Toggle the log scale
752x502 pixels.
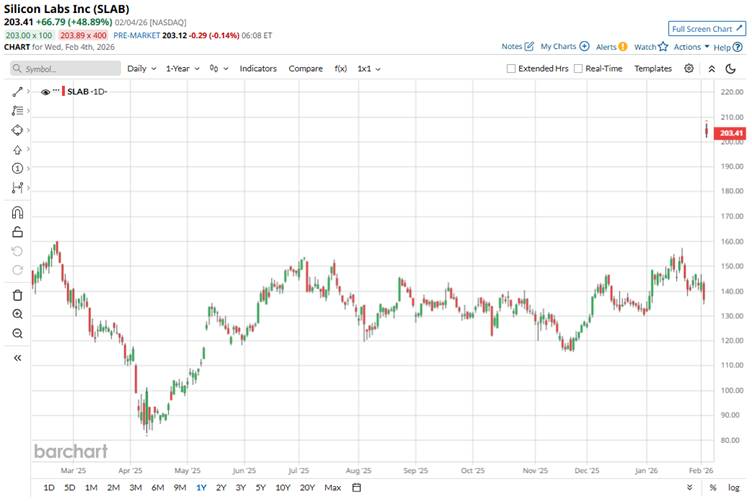click(x=734, y=488)
